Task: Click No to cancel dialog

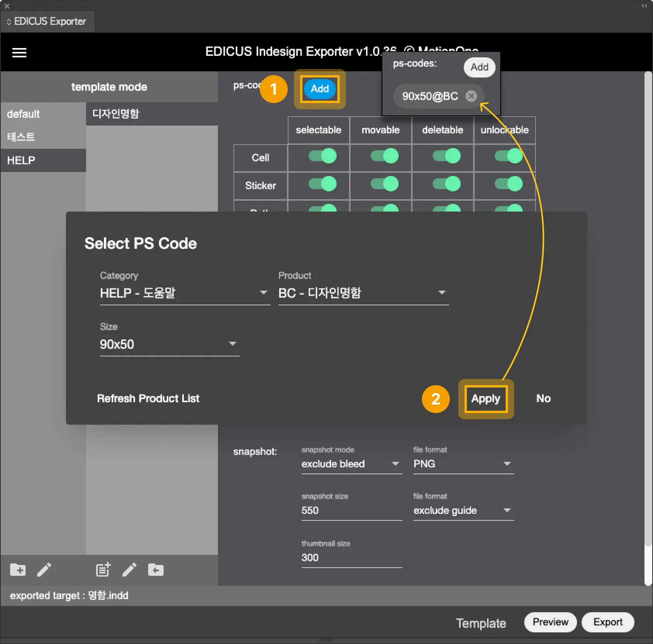Action: point(543,398)
